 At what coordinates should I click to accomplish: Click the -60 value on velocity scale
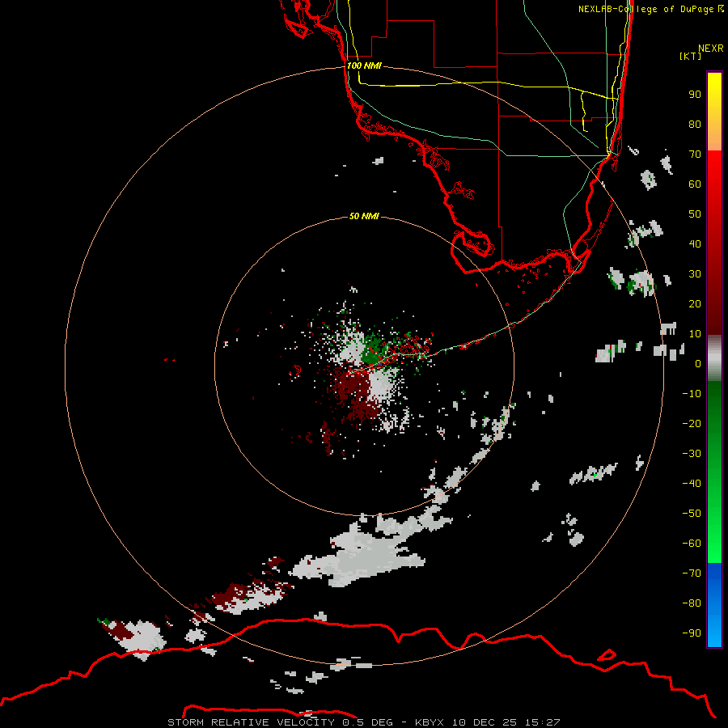point(692,544)
